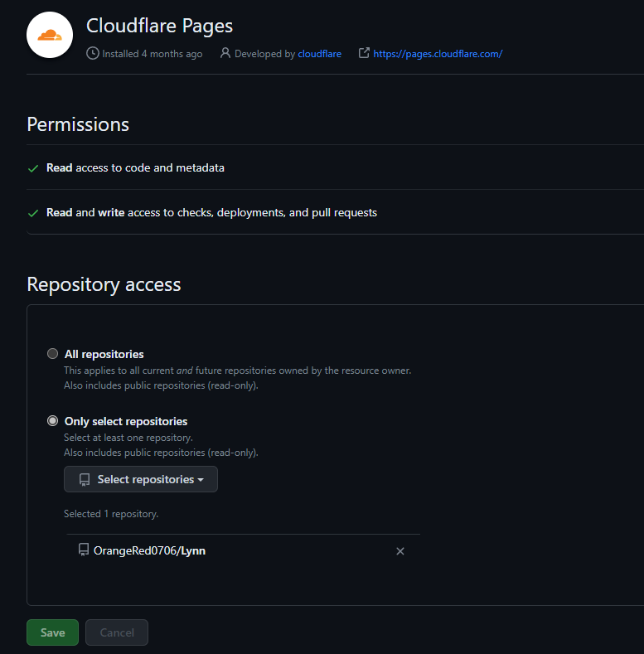Click the repository icon beside OrangeRed0706/Lynn
Image resolution: width=644 pixels, height=654 pixels.
[x=83, y=550]
